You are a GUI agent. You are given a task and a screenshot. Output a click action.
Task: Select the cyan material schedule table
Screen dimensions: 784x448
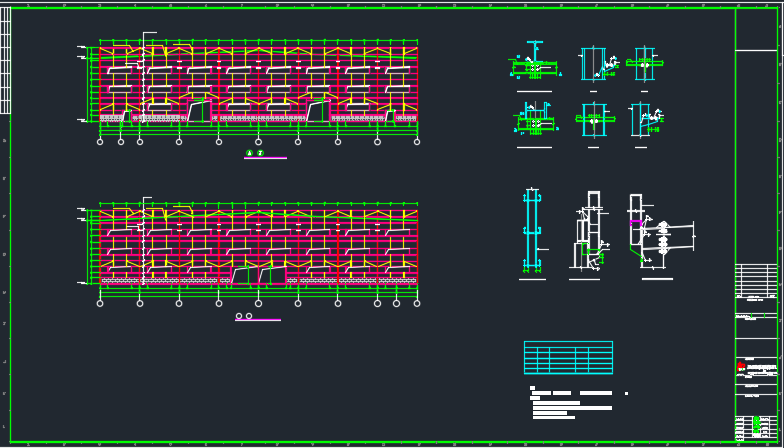click(x=568, y=358)
